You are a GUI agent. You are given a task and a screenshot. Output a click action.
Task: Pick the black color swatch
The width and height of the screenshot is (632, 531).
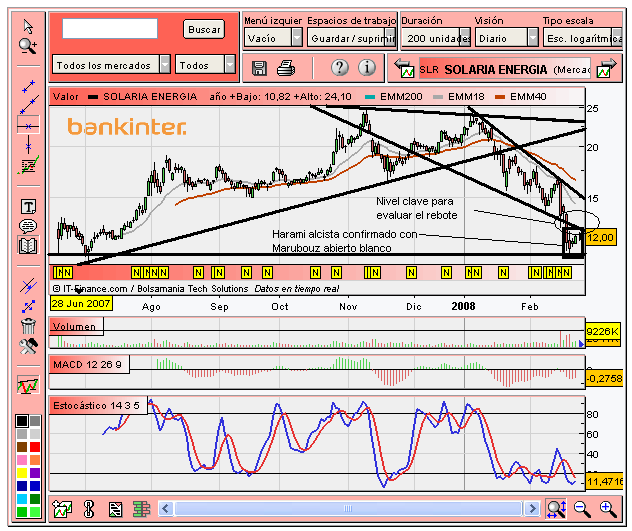click(22, 421)
